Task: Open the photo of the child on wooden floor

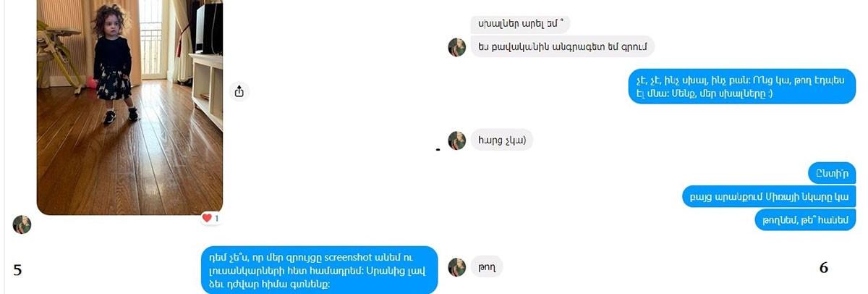Action: pos(129,106)
